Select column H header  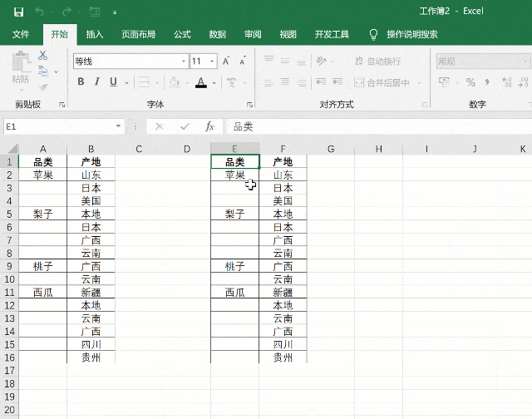point(379,149)
